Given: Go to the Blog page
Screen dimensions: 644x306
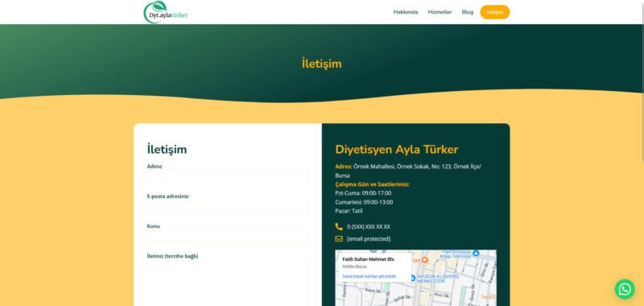Looking at the screenshot, I should pos(468,12).
